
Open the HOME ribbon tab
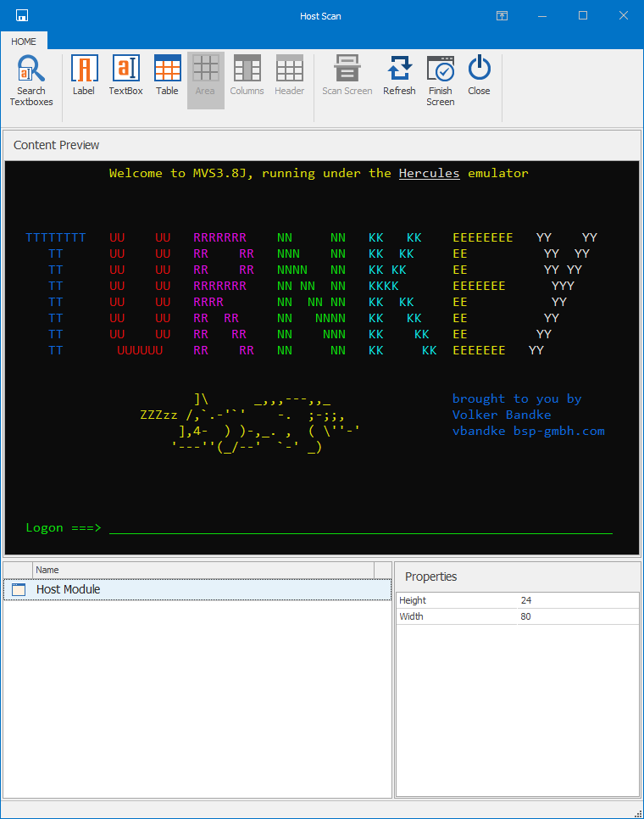(24, 42)
